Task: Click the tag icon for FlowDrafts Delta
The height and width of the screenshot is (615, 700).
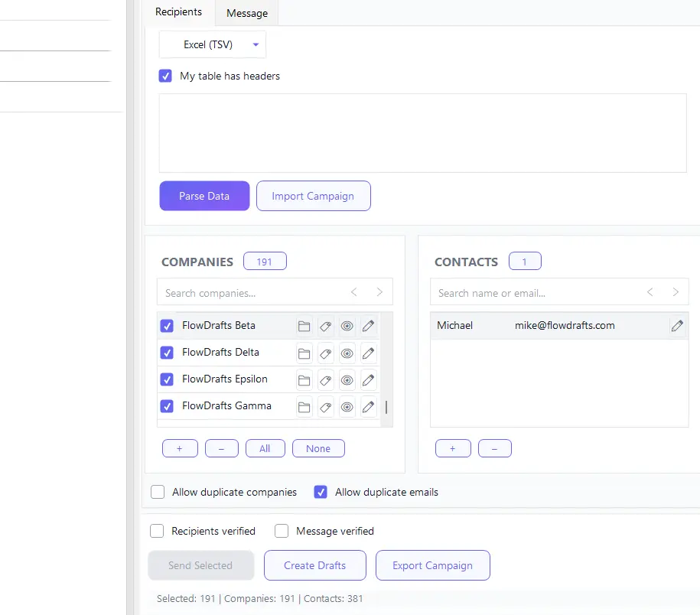Action: [x=325, y=353]
